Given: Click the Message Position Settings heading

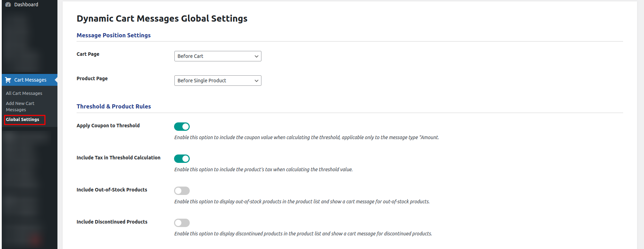Looking at the screenshot, I should pyautogui.click(x=113, y=35).
